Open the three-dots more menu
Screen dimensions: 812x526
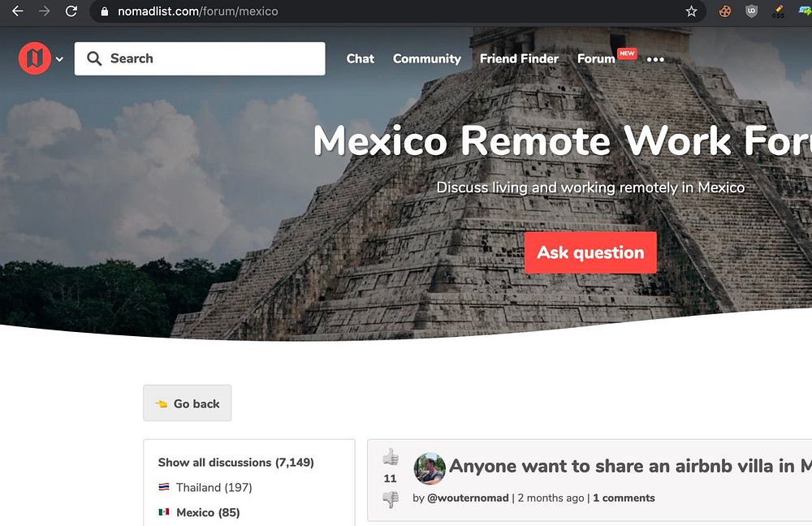click(x=655, y=59)
